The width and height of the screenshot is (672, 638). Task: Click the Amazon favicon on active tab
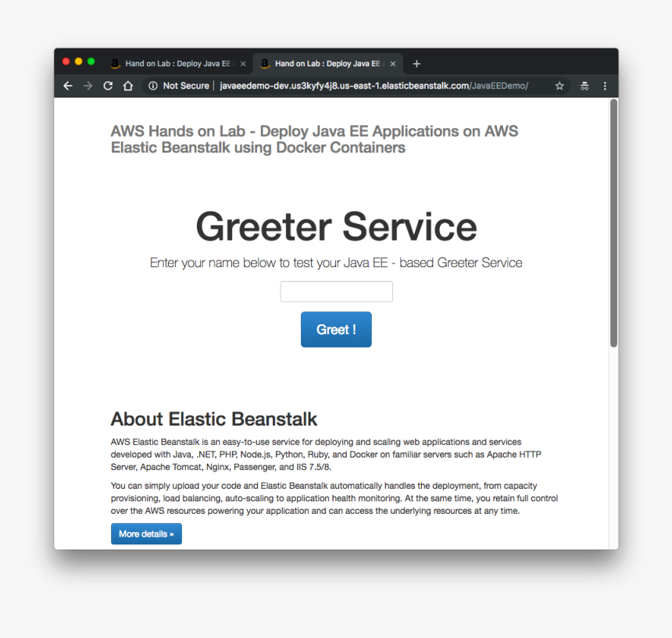click(x=265, y=64)
